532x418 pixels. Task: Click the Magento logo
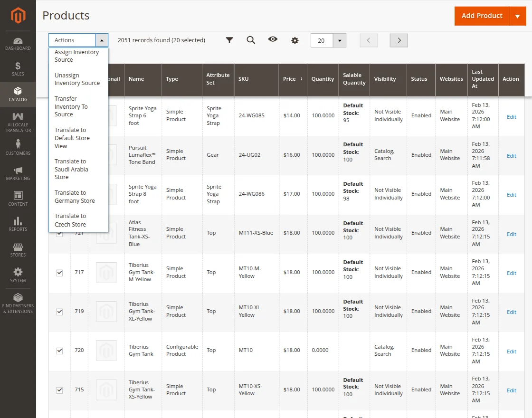18,15
